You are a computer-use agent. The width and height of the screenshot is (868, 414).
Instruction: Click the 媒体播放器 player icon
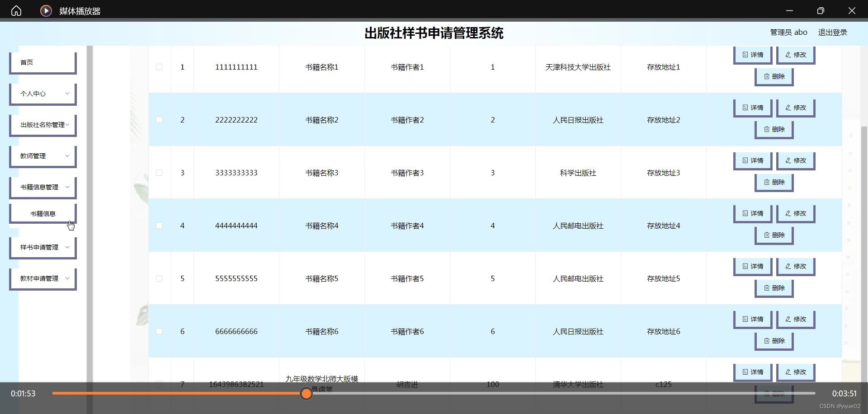point(46,10)
